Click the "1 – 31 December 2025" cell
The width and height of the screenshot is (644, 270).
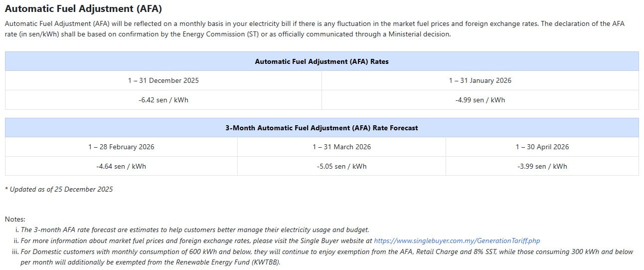163,80
